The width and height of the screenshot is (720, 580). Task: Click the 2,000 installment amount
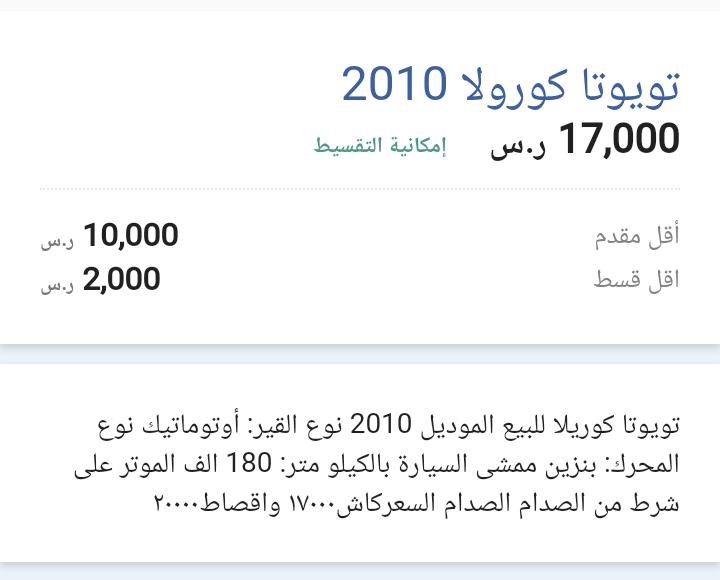(x=121, y=279)
